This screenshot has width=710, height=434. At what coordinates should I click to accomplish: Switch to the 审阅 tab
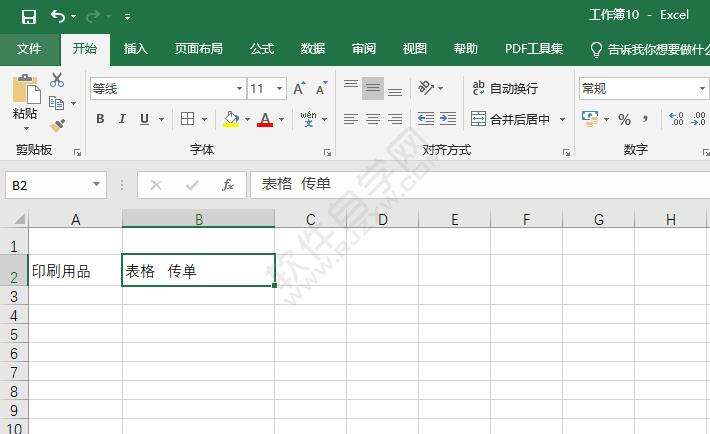[x=364, y=48]
